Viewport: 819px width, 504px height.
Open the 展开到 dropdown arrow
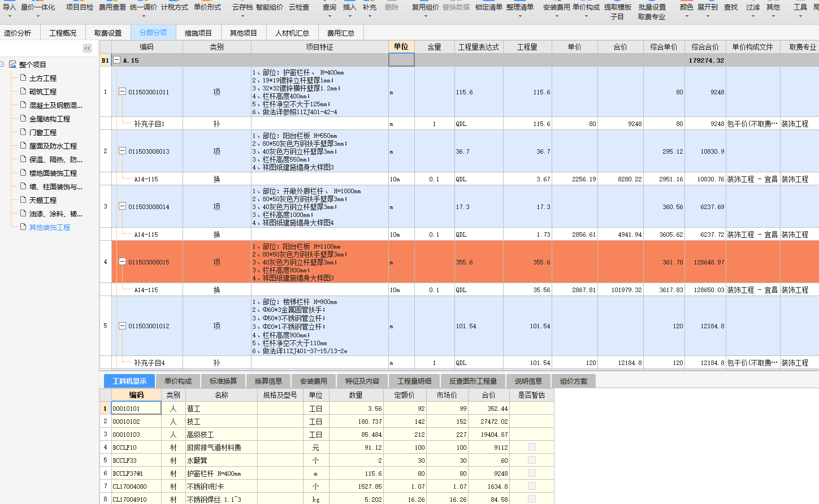(x=708, y=16)
